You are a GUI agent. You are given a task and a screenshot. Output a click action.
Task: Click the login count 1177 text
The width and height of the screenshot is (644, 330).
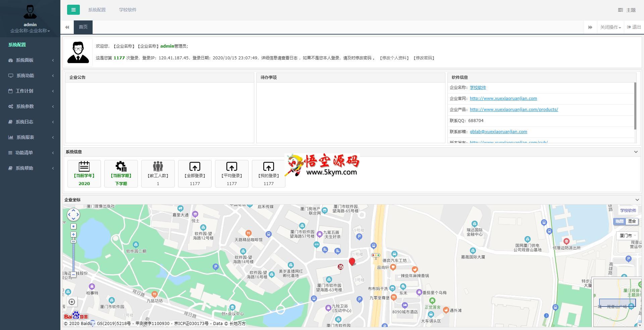[119, 58]
